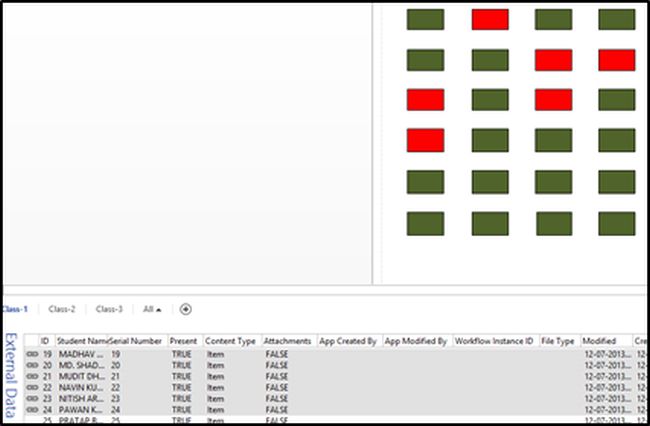Click Modified date in MUDIT DH row

(x=608, y=376)
